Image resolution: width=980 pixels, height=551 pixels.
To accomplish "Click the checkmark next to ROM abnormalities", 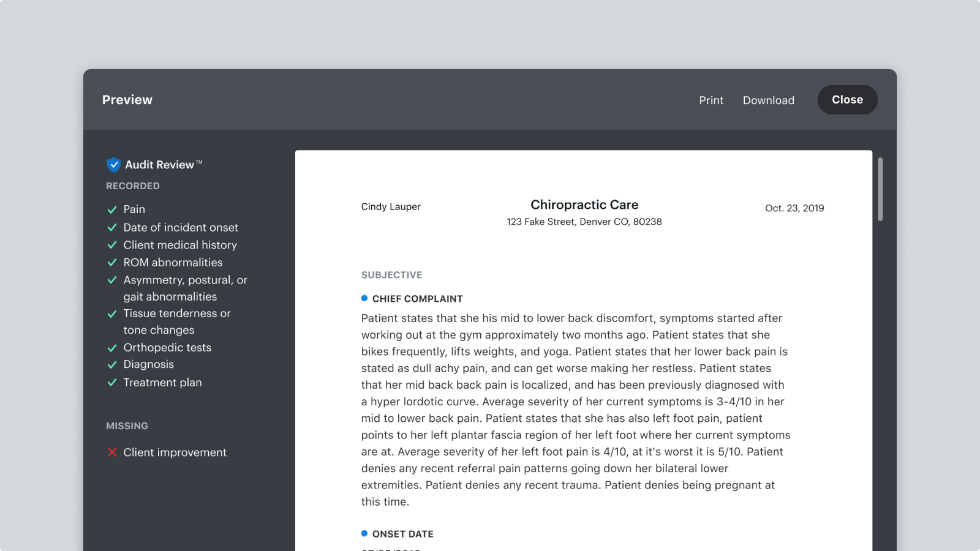I will click(x=112, y=263).
